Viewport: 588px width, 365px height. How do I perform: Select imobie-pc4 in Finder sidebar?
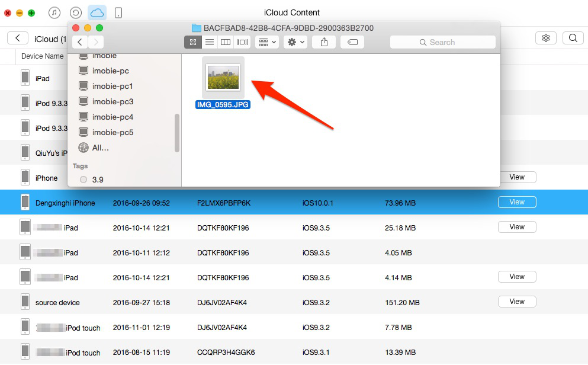113,117
